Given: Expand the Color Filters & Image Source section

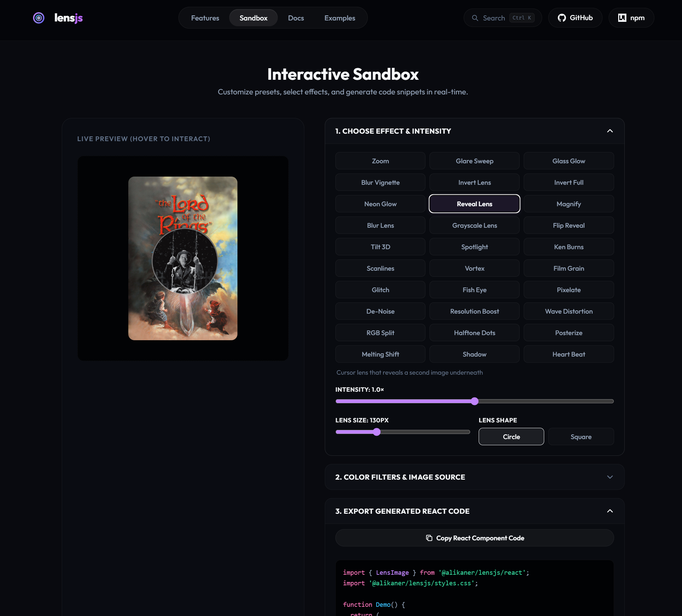Looking at the screenshot, I should click(610, 477).
